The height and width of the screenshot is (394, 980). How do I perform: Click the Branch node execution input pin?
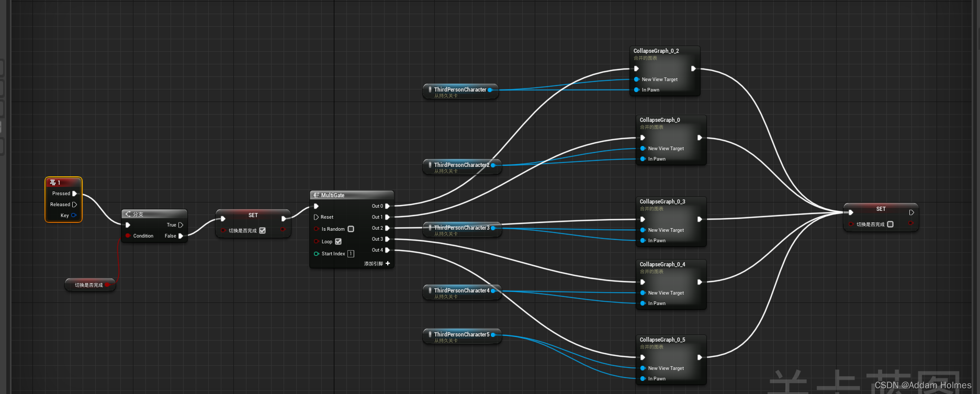tap(128, 225)
